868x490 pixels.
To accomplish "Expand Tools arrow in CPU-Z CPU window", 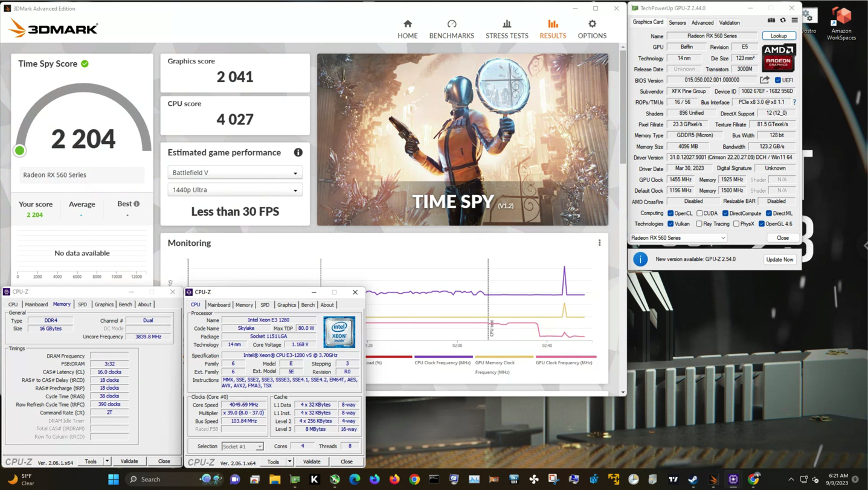I will point(289,462).
